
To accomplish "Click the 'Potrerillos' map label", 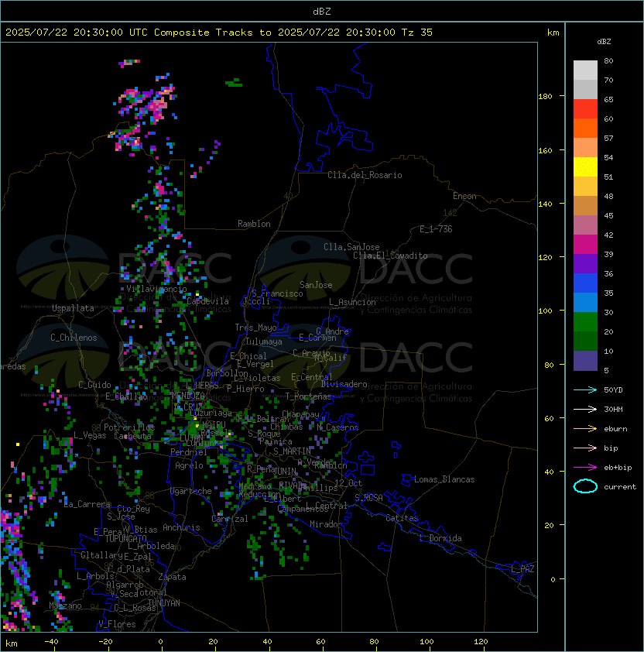I will coord(129,427).
